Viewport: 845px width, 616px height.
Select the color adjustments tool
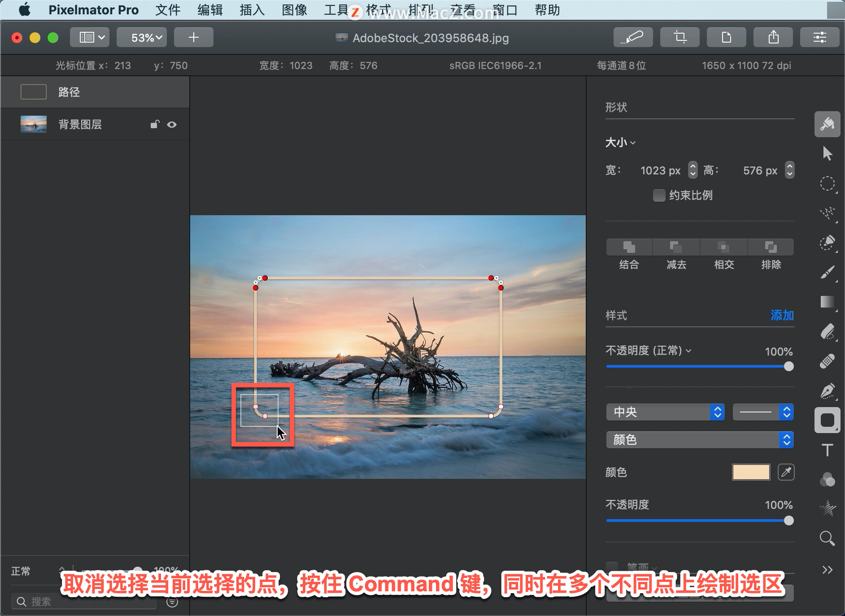click(x=827, y=479)
